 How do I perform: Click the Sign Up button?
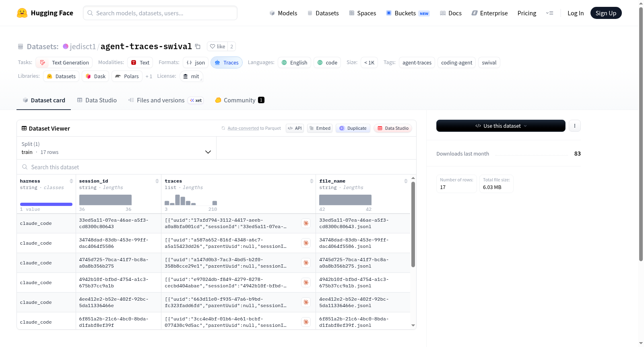click(606, 13)
